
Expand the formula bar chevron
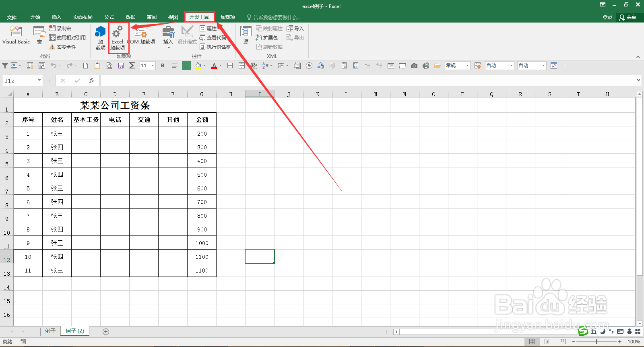639,81
